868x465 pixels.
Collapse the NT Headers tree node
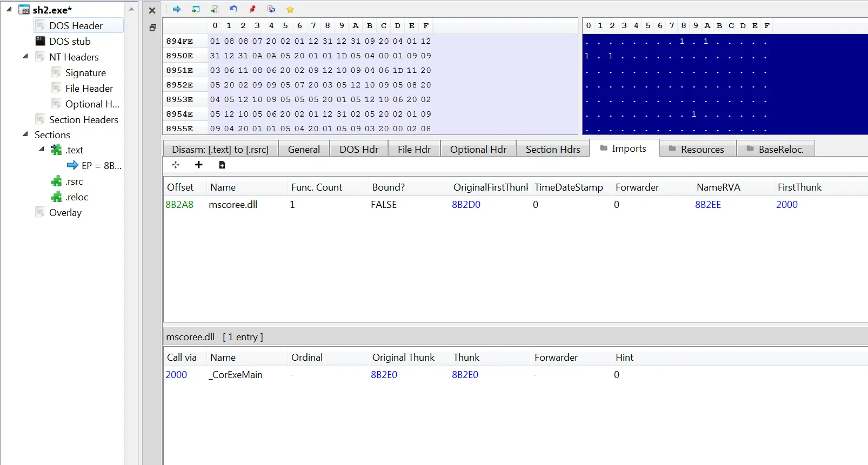tap(25, 56)
